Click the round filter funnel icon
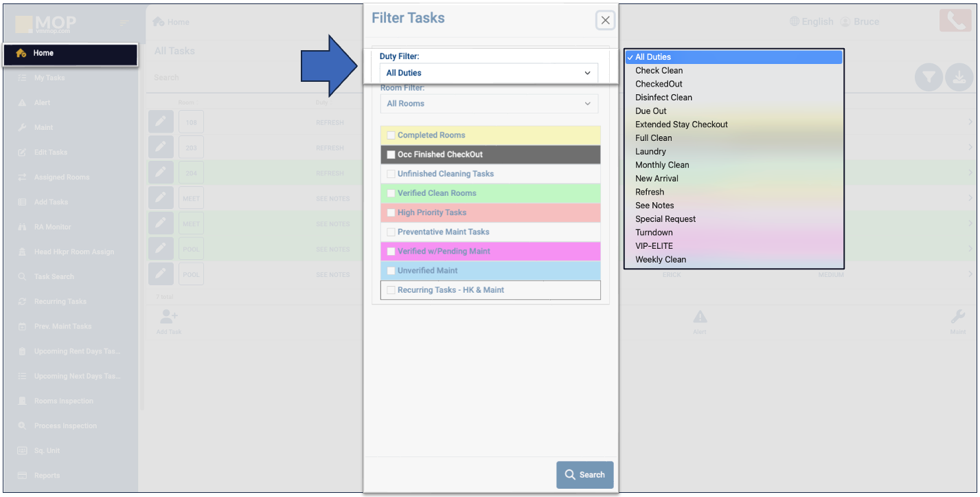Screen dimensions: 980x497 tap(929, 78)
